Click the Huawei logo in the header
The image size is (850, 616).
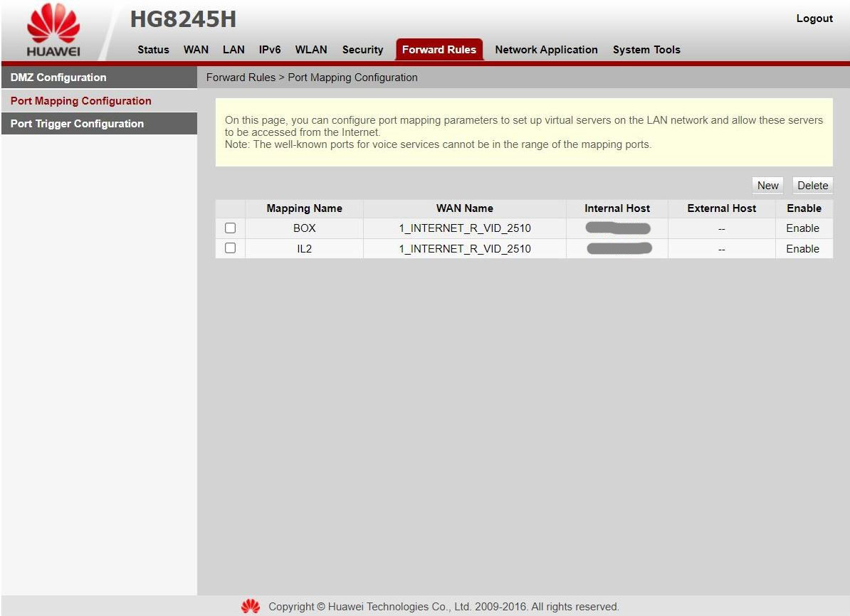point(53,31)
